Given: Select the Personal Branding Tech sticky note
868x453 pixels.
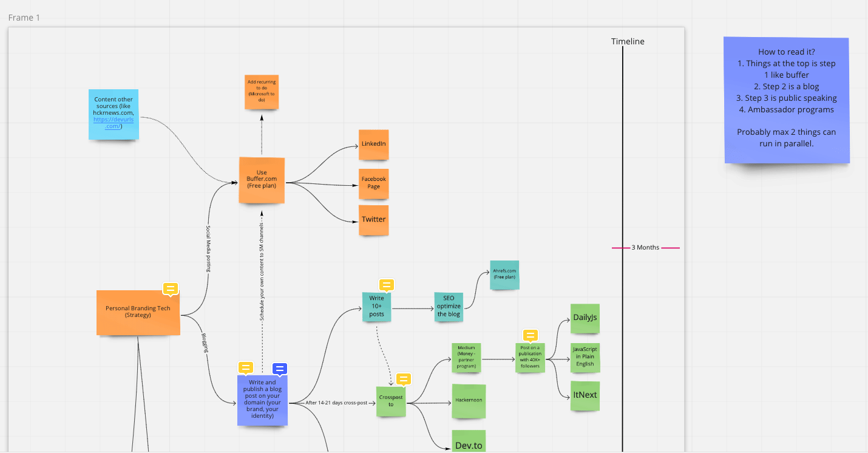Looking at the screenshot, I should (138, 312).
